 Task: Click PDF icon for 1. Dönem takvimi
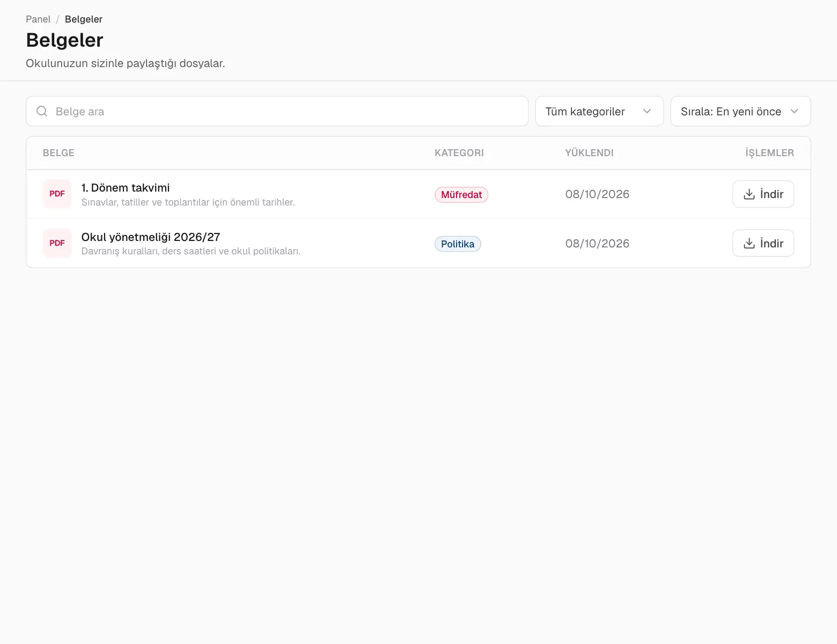pos(57,194)
